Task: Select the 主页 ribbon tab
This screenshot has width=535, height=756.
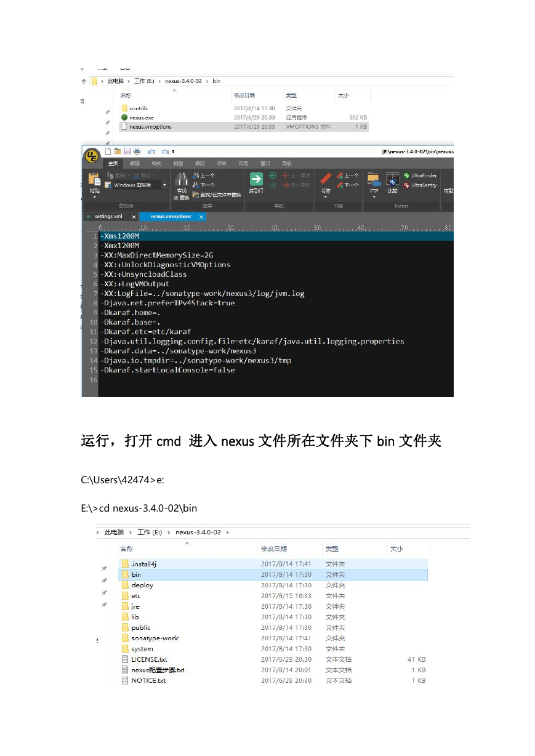Action: [113, 163]
